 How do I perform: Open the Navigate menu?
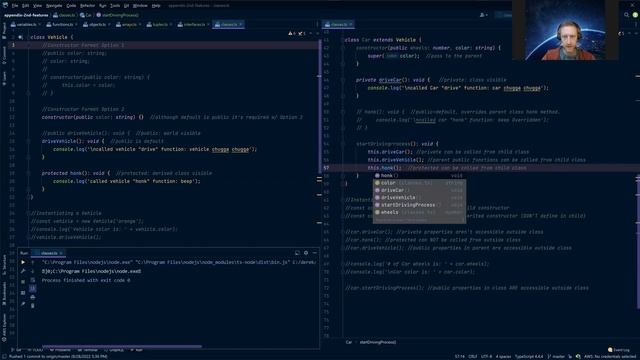pos(54,6)
